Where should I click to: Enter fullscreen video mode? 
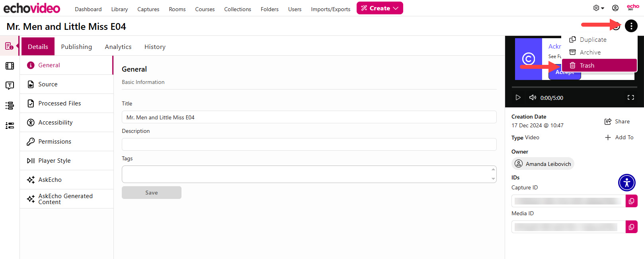click(x=631, y=97)
